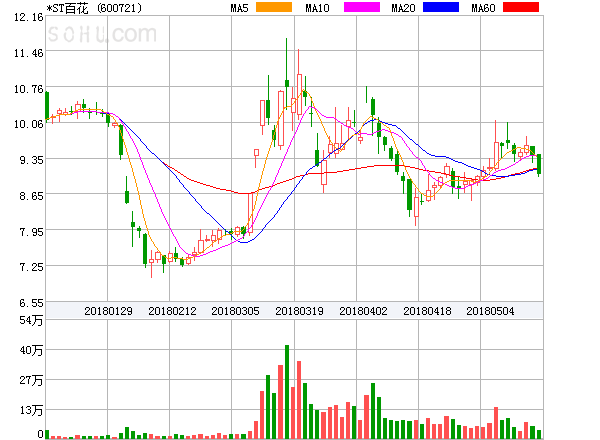The image size is (600, 440).
Task: Click the 20180418 date label
Action: pyautogui.click(x=427, y=311)
